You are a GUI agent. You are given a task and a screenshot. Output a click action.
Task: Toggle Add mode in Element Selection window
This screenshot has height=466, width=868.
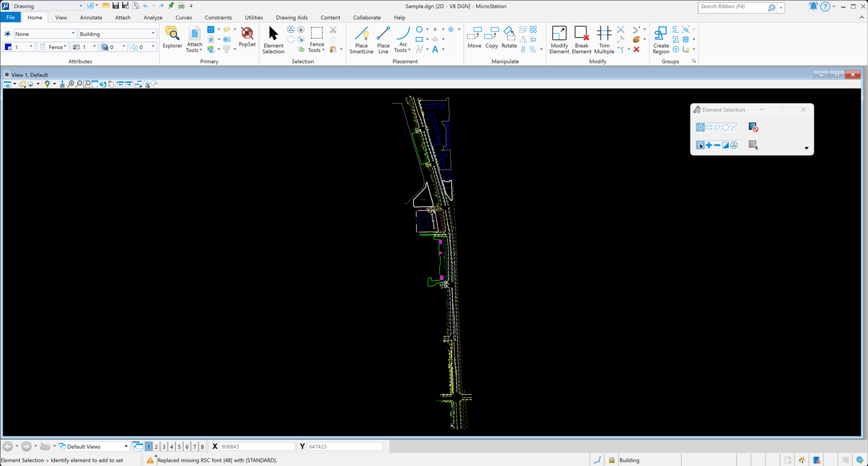pyautogui.click(x=709, y=145)
